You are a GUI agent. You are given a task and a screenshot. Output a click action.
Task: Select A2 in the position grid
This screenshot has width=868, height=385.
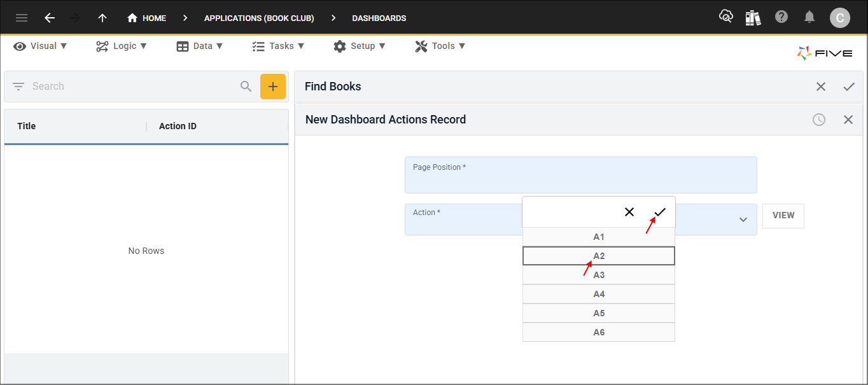(x=598, y=256)
